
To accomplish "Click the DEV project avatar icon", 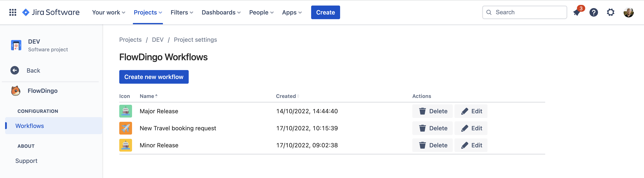I will pos(16,45).
